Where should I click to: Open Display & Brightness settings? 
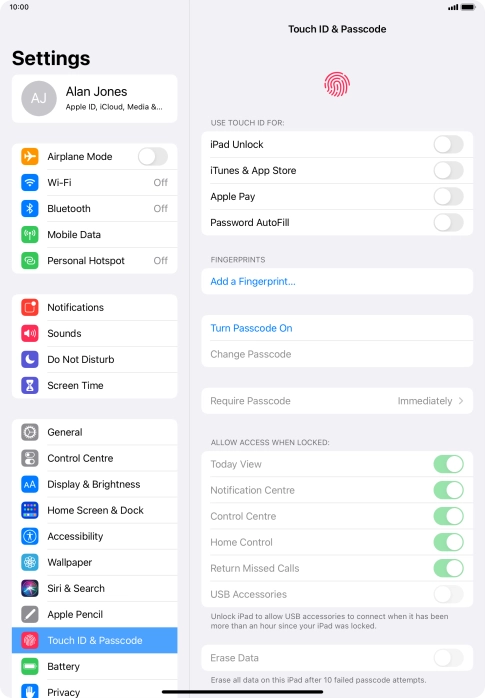point(94,484)
